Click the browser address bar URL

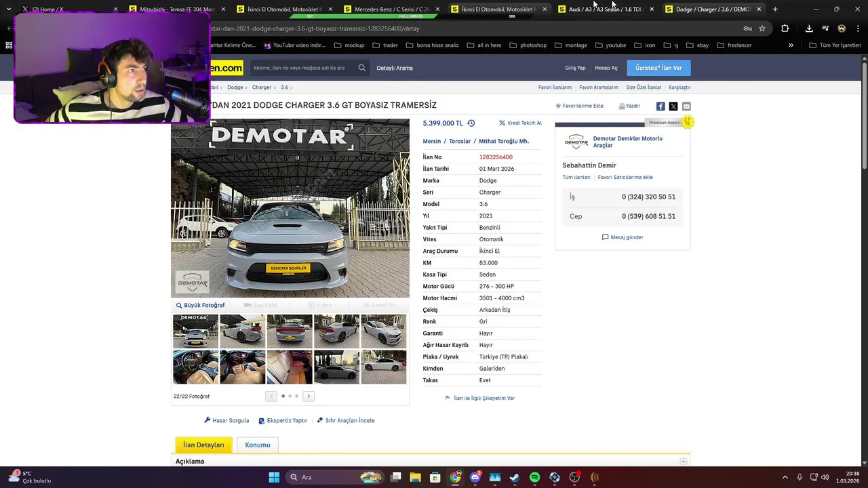[315, 28]
